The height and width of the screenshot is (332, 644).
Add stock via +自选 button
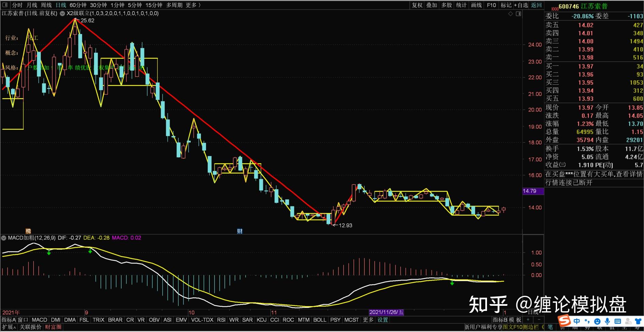(x=521, y=5)
